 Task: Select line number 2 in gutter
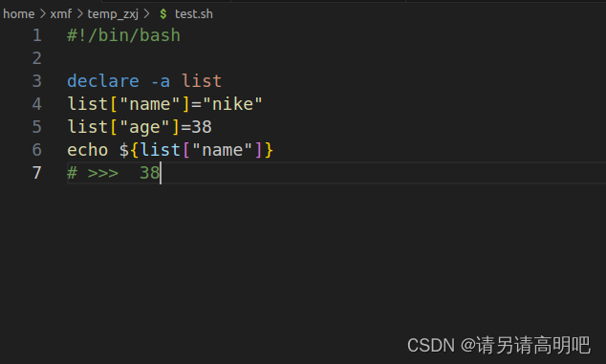(x=36, y=58)
